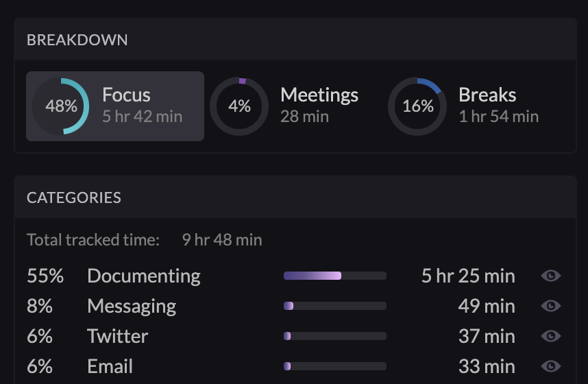This screenshot has height=384, width=588.
Task: Select the Twitter category label
Action: point(117,336)
